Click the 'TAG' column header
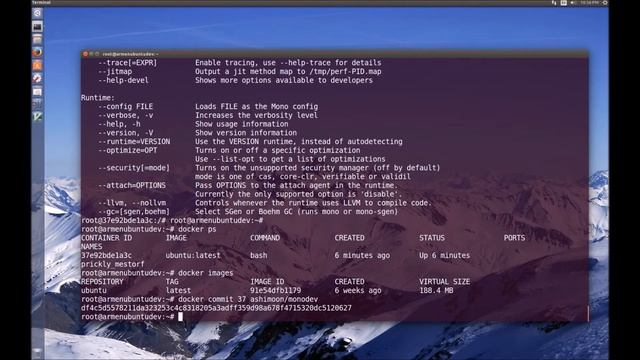The height and width of the screenshot is (360, 640). (172, 282)
